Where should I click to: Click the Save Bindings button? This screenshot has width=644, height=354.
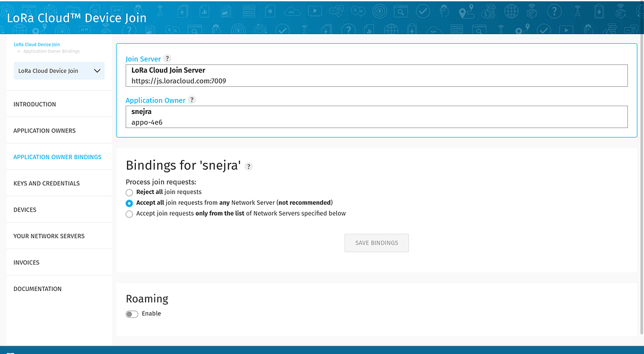coord(377,243)
